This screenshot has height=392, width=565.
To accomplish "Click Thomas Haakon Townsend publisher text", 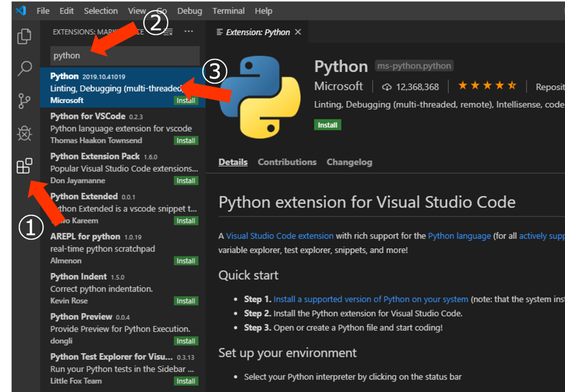I will [x=96, y=140].
